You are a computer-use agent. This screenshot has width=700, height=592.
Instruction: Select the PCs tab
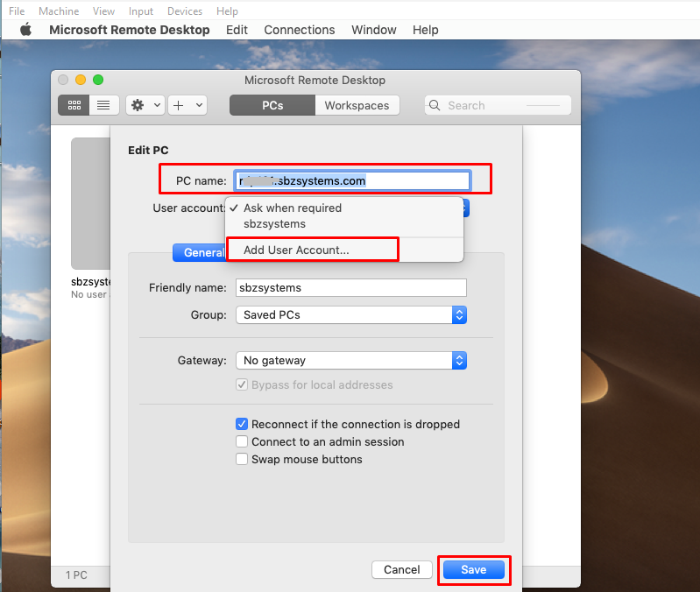272,105
